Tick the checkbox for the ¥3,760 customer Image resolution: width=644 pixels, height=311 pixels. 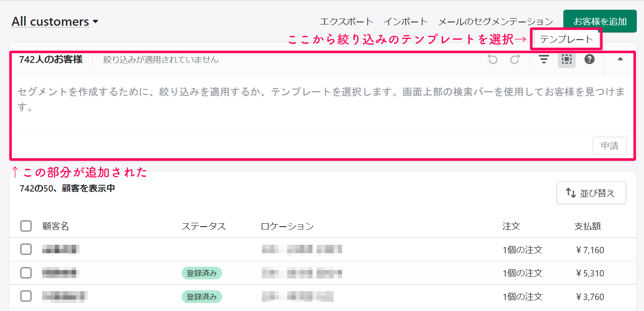[26, 296]
